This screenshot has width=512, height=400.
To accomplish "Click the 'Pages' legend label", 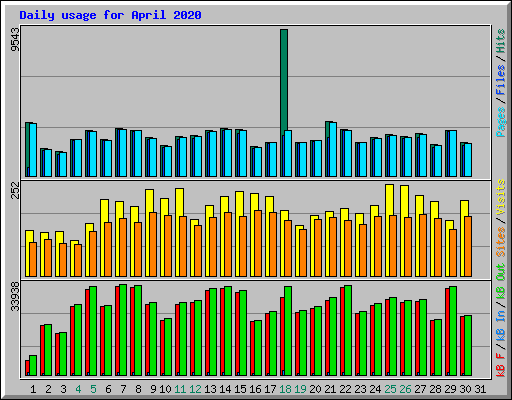I will coord(501,122).
